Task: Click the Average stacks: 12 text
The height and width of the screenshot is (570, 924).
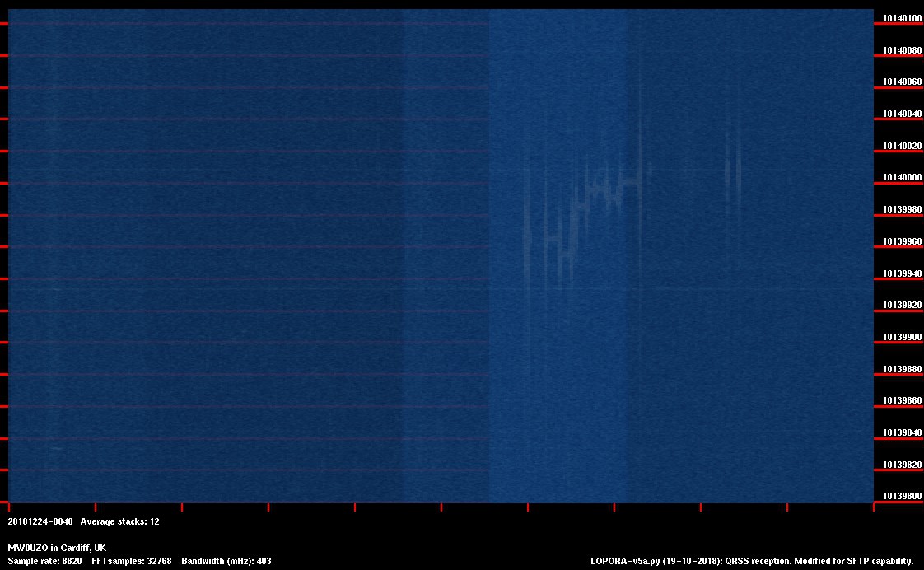Action: 119,521
